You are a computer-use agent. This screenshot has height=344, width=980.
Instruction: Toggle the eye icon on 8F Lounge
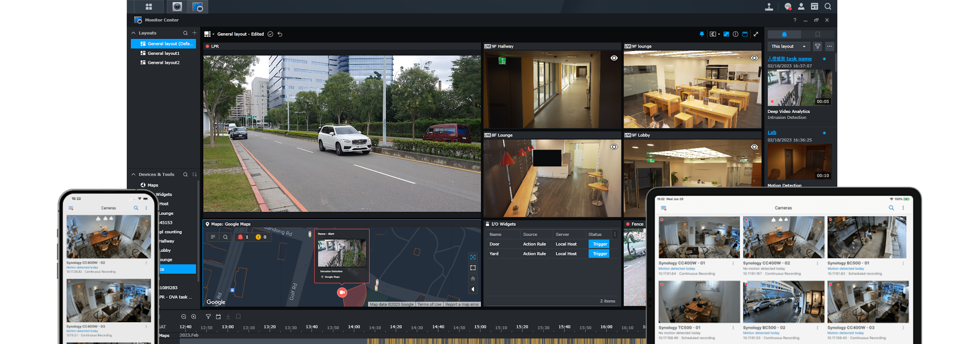[x=614, y=147]
